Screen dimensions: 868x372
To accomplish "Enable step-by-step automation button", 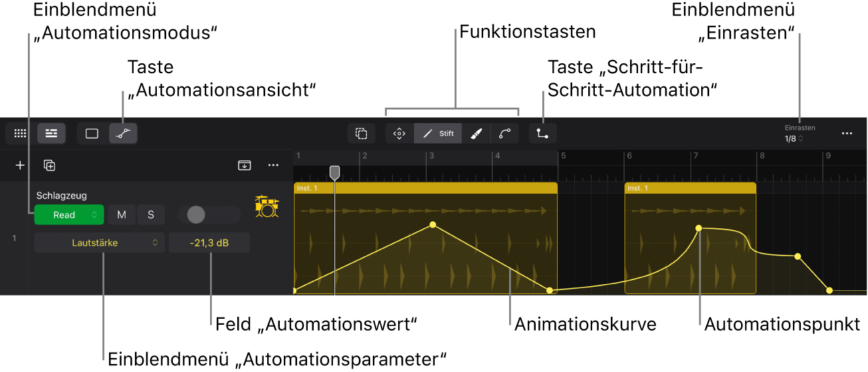I will coord(543,133).
